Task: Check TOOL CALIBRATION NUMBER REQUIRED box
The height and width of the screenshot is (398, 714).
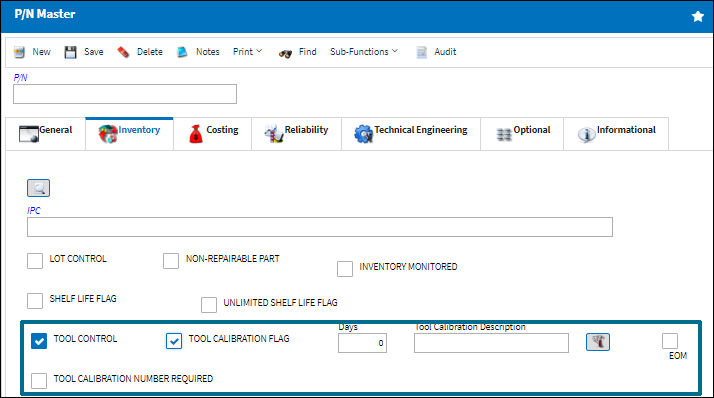Action: click(x=39, y=381)
